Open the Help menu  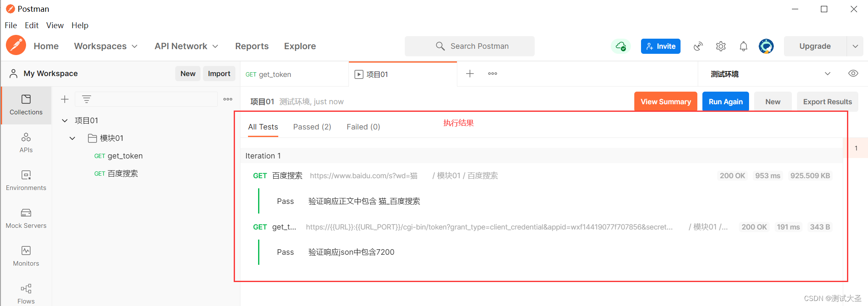[80, 25]
